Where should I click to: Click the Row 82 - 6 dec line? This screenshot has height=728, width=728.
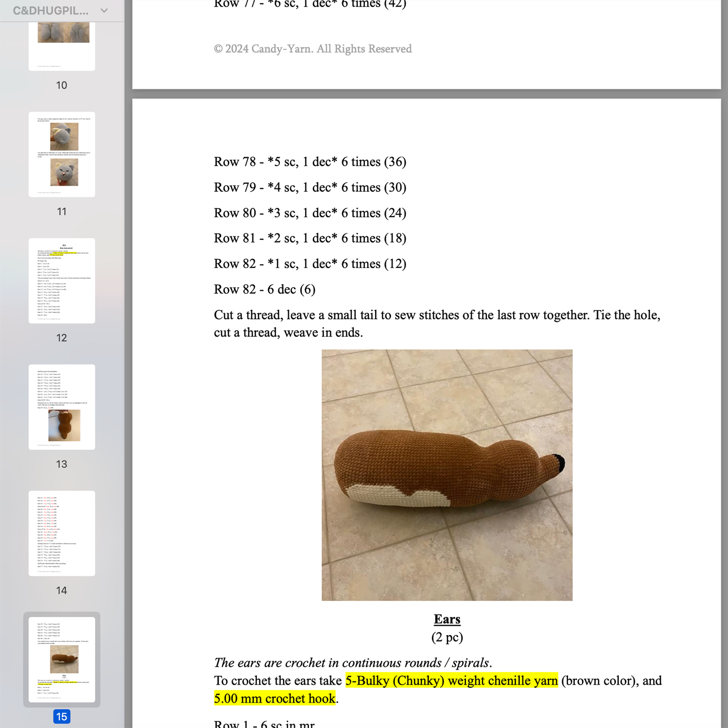[264, 289]
